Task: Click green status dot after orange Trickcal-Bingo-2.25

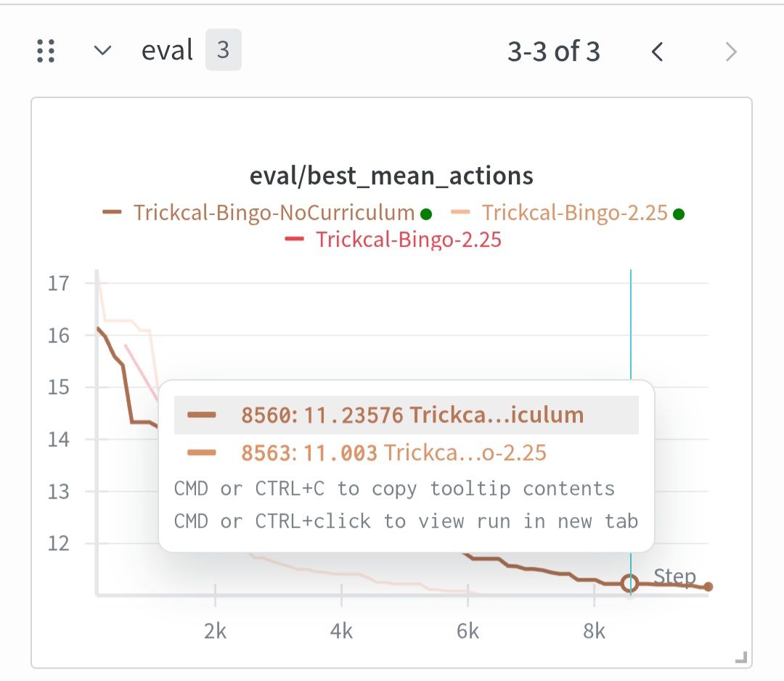Action: click(679, 214)
